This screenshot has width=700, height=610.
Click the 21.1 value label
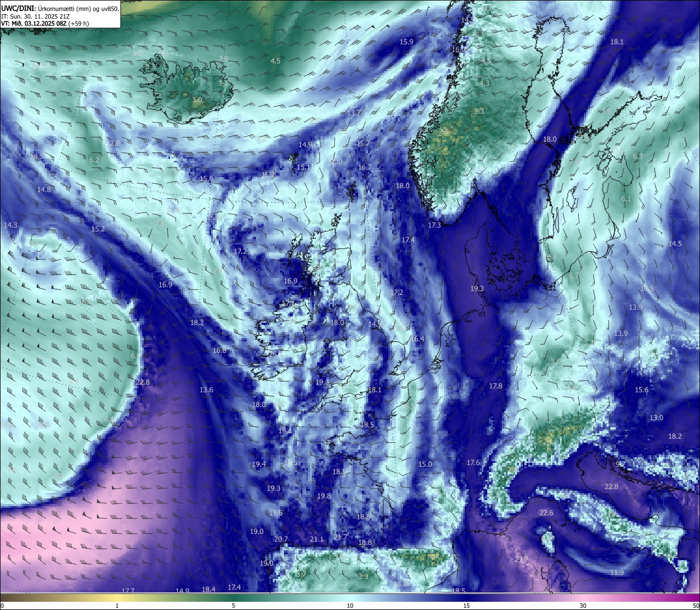click(317, 539)
